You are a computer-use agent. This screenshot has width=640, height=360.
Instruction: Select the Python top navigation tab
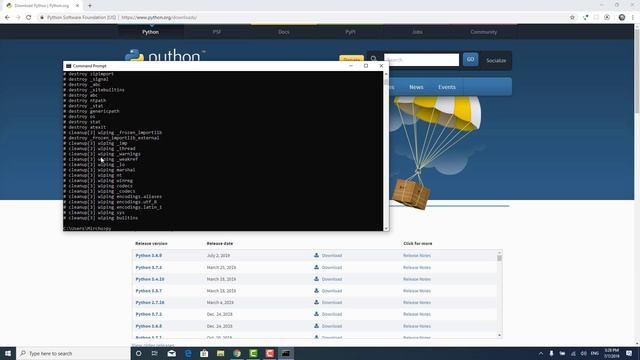tap(151, 32)
